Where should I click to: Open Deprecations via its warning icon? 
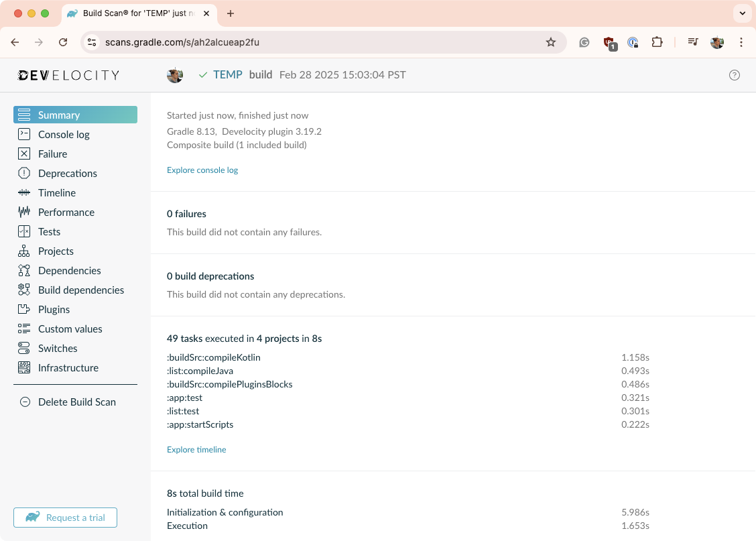(x=24, y=173)
